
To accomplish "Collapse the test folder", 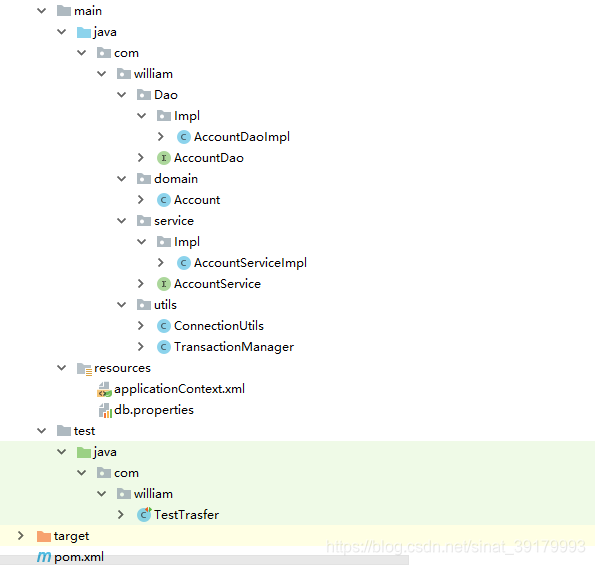I will click(41, 431).
